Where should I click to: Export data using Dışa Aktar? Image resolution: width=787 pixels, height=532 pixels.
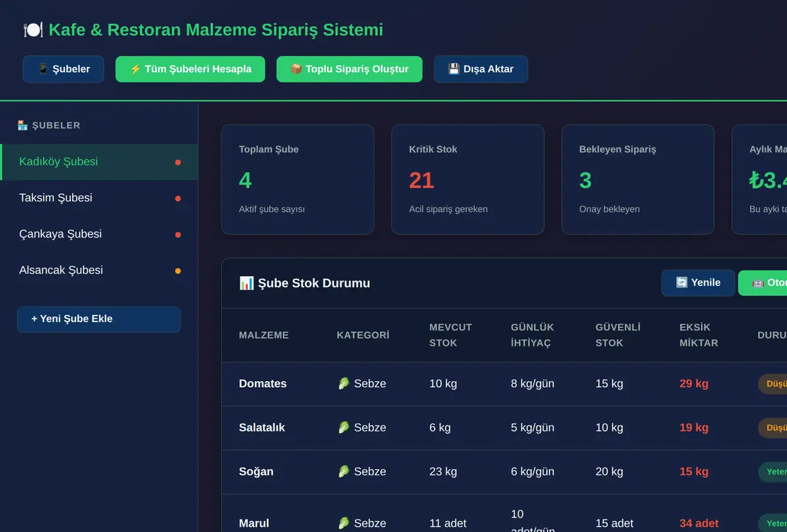[481, 69]
